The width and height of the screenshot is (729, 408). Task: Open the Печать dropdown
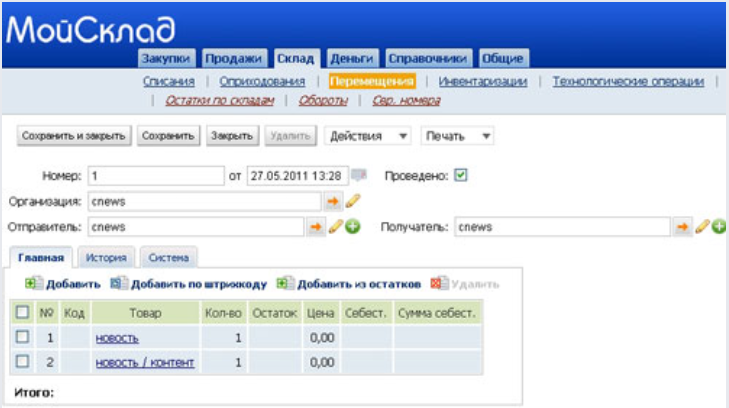pyautogui.click(x=457, y=136)
